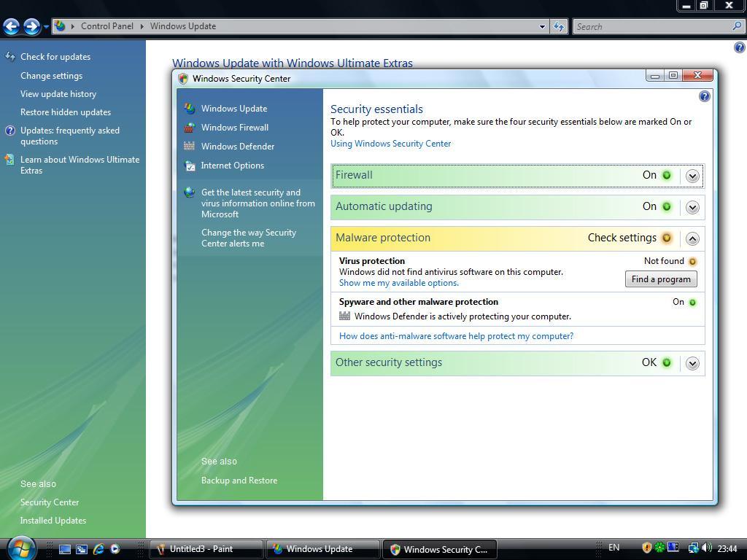Open Windows Update text link in Security Center
The image size is (747, 560).
coord(234,108)
